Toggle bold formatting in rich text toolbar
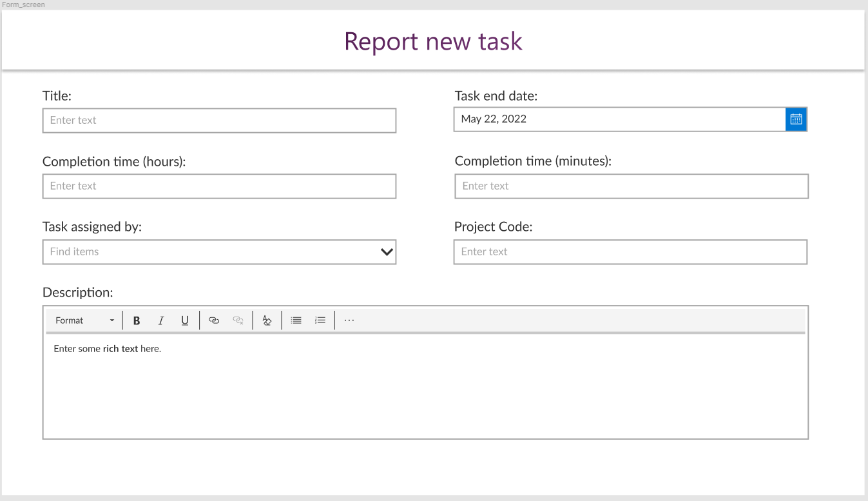Screen dimensions: 868x501 point(137,320)
